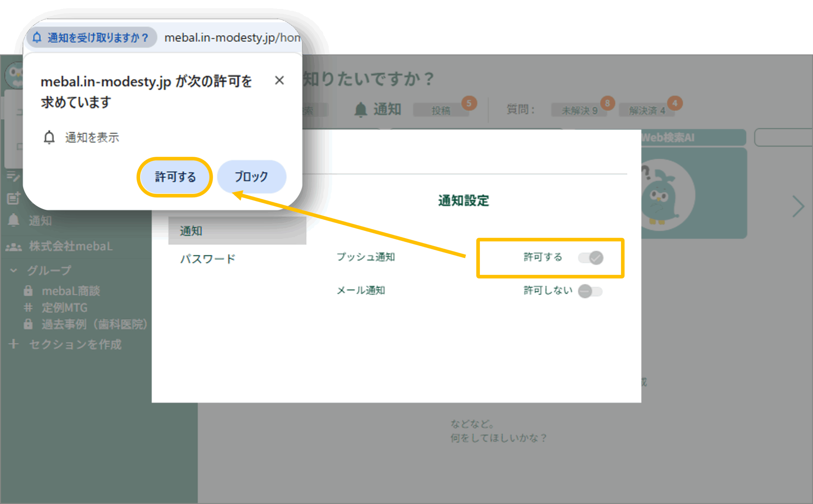Click the 解決済 4 filter badge

(647, 110)
